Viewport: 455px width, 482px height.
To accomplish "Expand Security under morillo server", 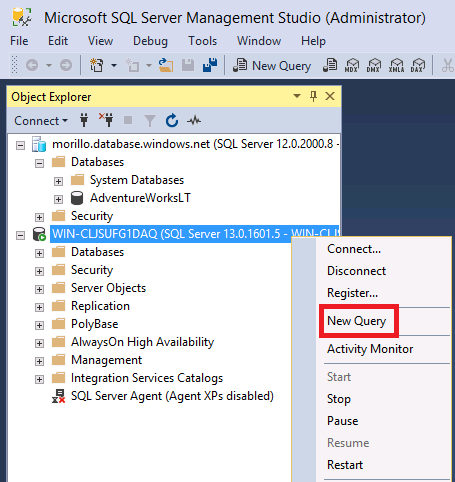I will [39, 217].
